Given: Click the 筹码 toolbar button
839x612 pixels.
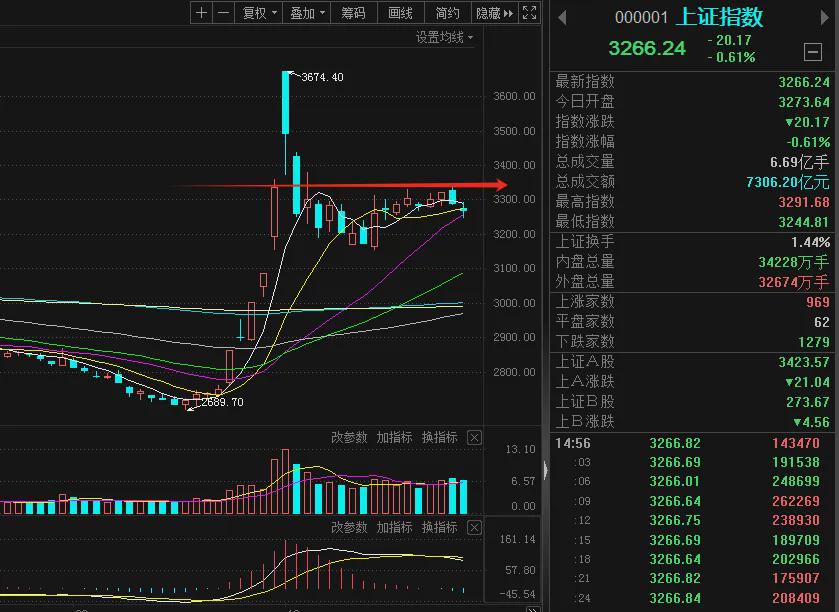Looking at the screenshot, I should click(x=354, y=13).
